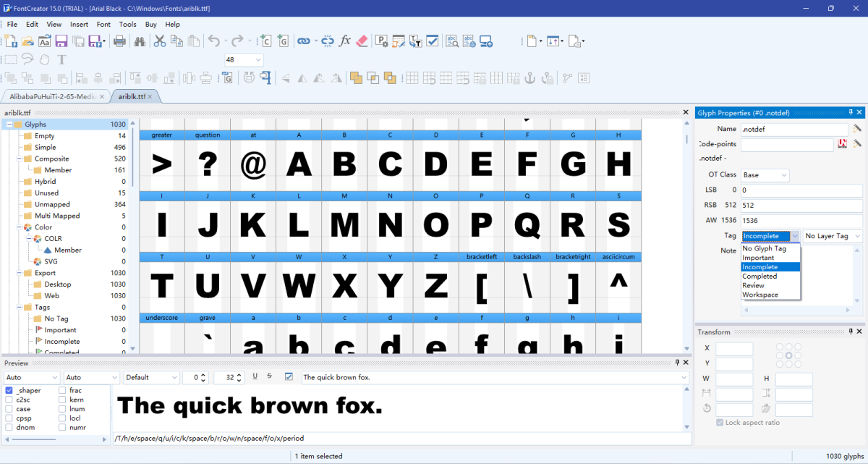Tick the frac feature checkbox
Viewport: 868px width, 464px height.
pos(62,390)
